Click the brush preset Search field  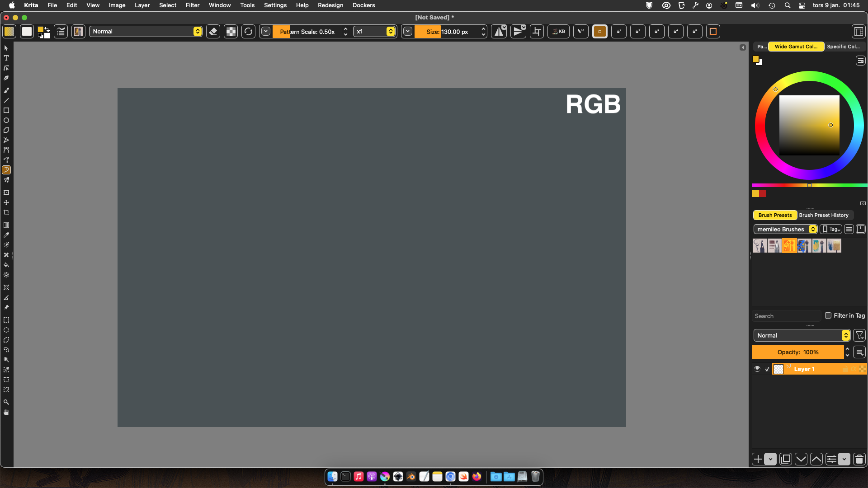pos(786,316)
